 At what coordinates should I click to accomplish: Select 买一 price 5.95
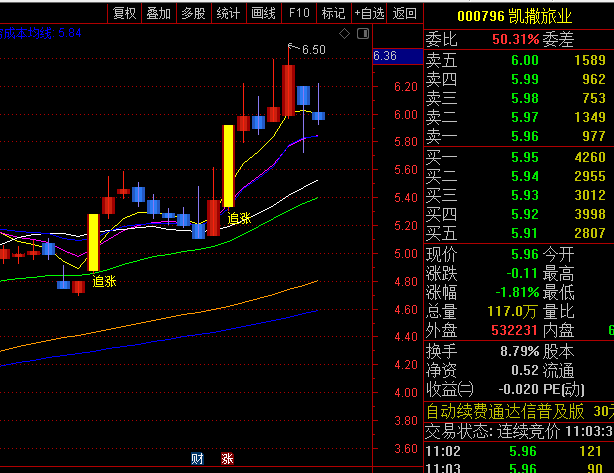(x=525, y=157)
